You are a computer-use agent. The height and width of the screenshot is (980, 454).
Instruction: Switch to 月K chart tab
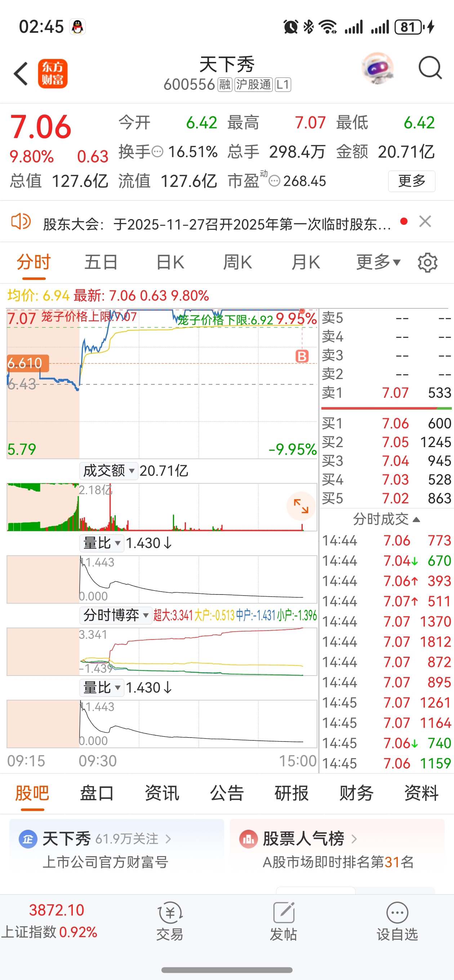point(306,263)
